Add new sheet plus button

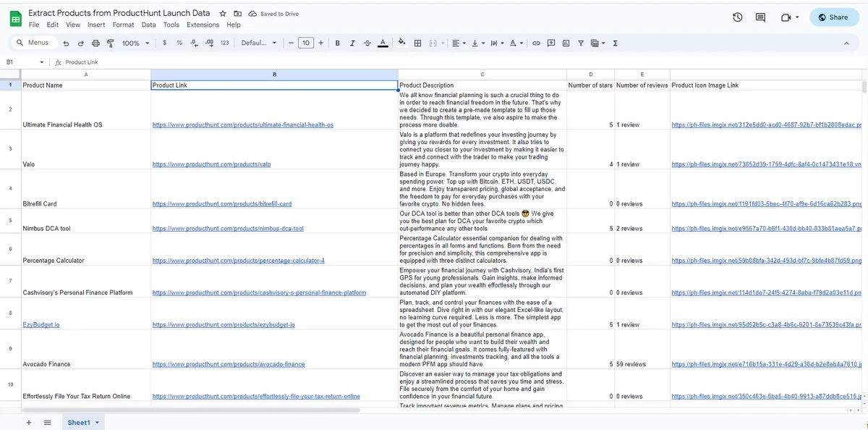click(29, 422)
